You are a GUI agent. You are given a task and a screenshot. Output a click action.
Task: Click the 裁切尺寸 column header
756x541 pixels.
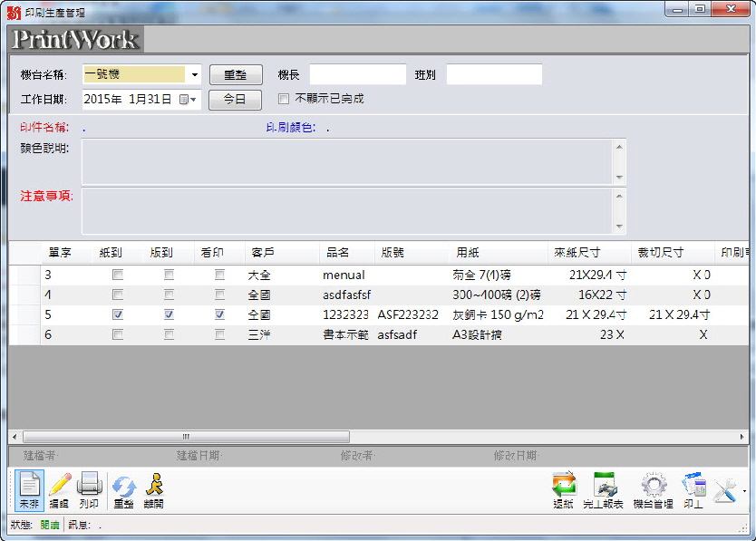click(x=673, y=252)
